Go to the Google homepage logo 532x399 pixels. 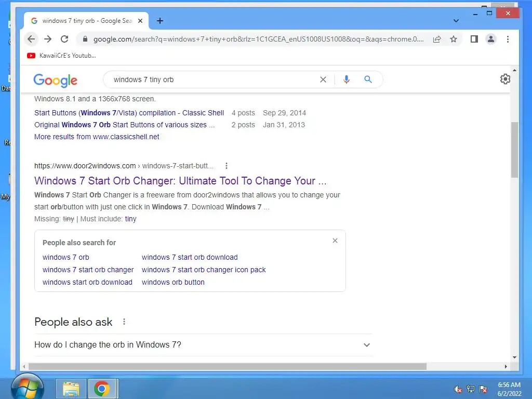[55, 80]
